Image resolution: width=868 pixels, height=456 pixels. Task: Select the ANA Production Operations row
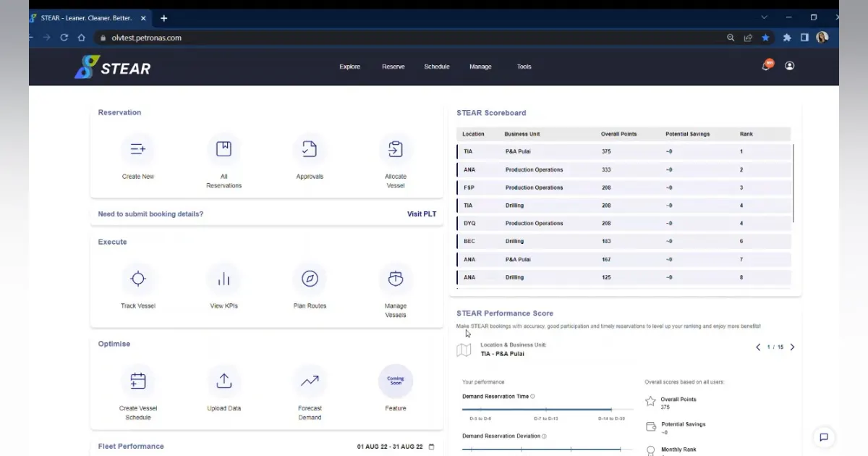pos(624,170)
